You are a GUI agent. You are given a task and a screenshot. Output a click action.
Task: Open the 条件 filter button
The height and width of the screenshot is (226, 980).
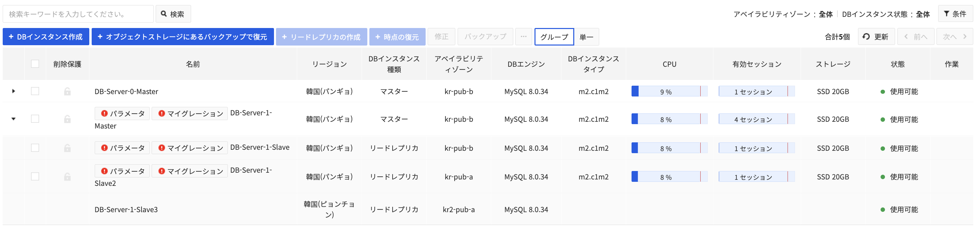click(955, 14)
